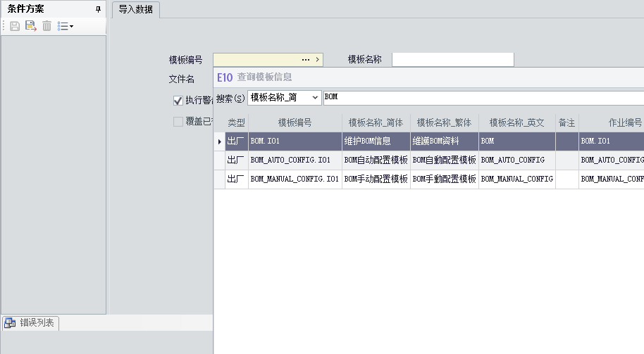This screenshot has height=354, width=644.
Task: Click the BOM自动配置模板 simplified name cell
Action: (x=376, y=160)
